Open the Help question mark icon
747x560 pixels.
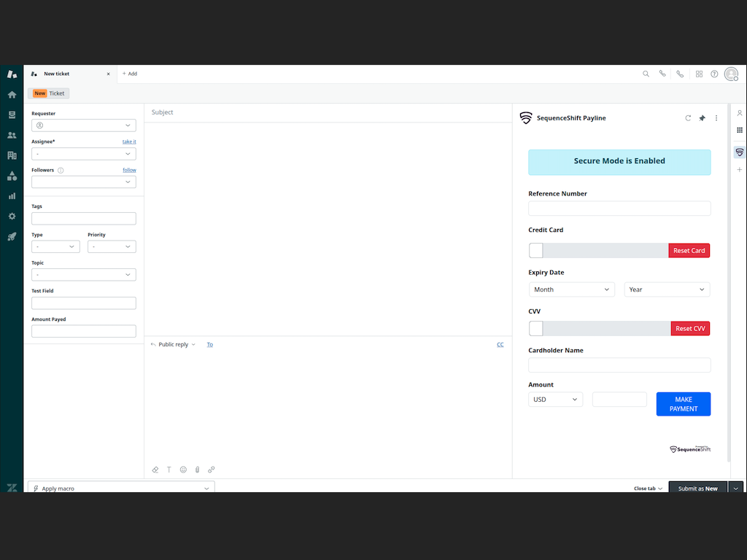point(714,74)
